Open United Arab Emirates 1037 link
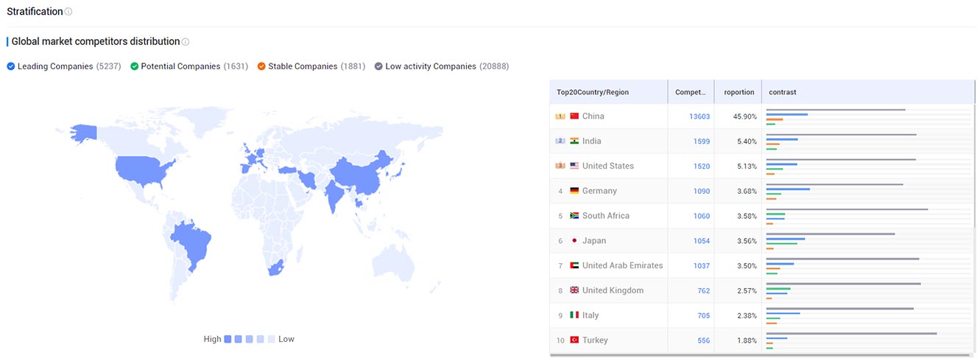Screen dimensions: 980x364 point(701,265)
